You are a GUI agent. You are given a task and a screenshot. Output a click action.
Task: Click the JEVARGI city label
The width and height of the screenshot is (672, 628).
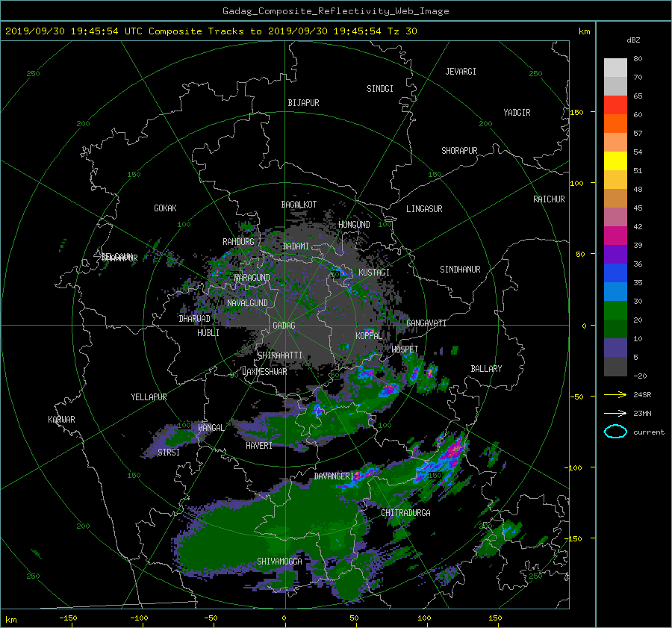point(461,72)
